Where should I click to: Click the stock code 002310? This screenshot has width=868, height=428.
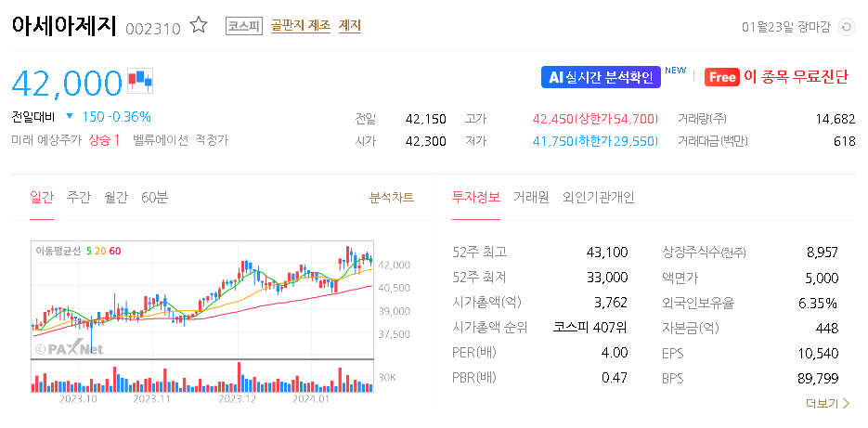(153, 28)
